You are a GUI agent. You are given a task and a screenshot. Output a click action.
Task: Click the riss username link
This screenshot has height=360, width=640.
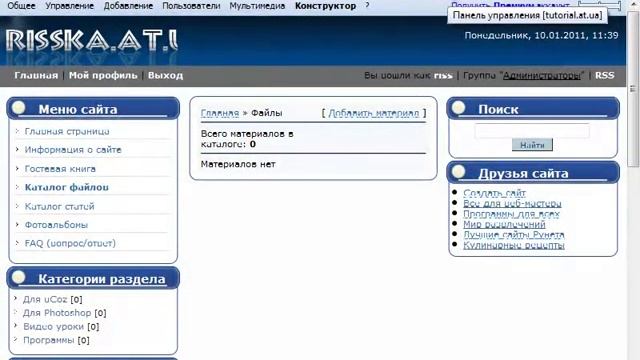coord(443,76)
